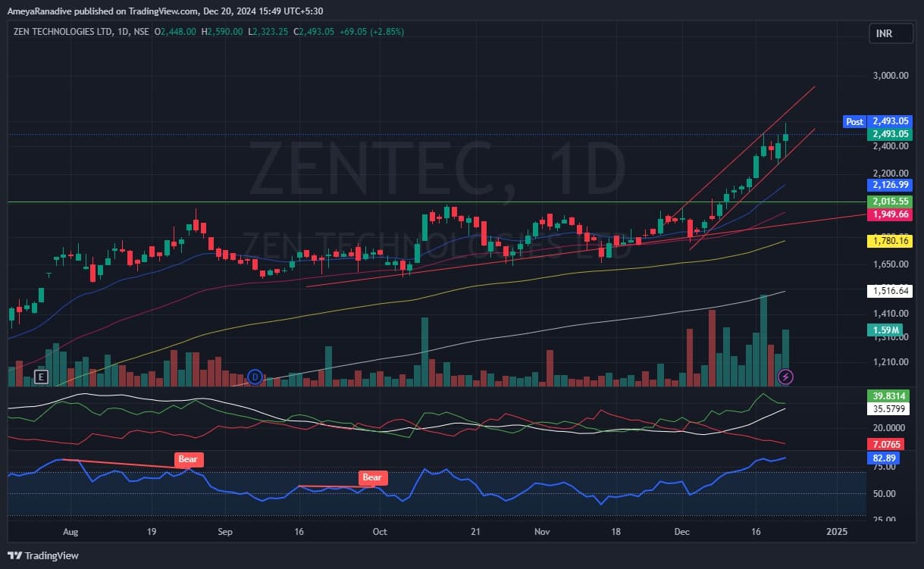This screenshot has width=924, height=569.
Task: Click the purple lightning bolt event icon
Action: click(786, 377)
